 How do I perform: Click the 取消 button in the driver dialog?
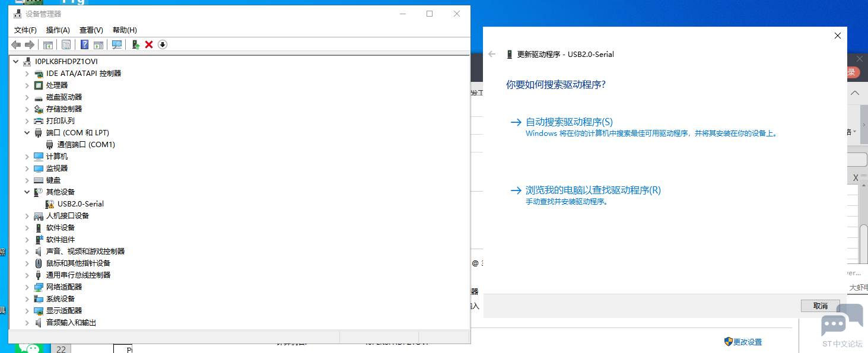[821, 306]
